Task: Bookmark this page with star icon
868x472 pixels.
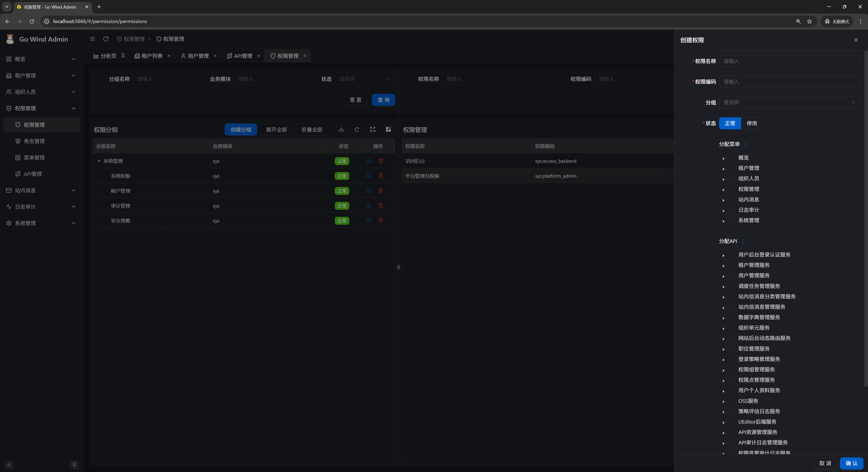Action: click(809, 21)
